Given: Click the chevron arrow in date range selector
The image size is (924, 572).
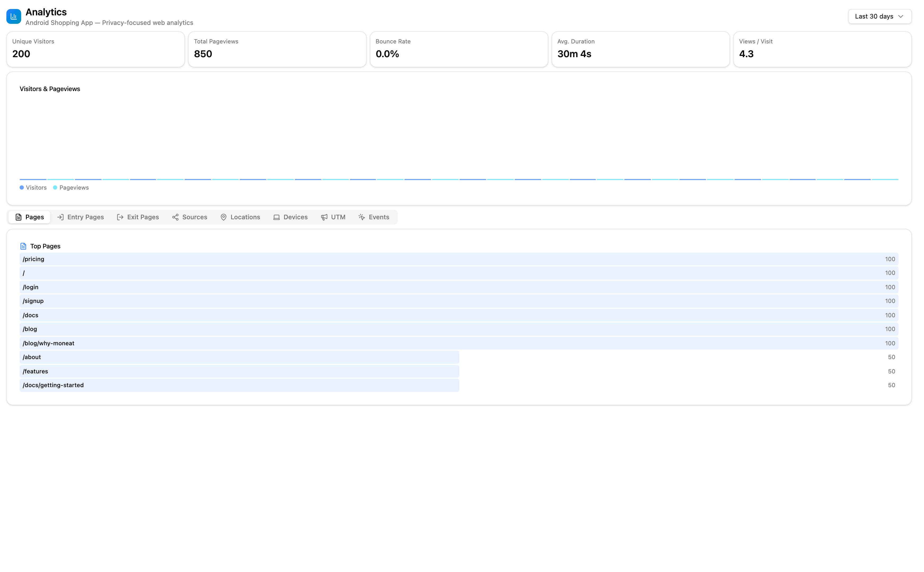Looking at the screenshot, I should click(x=900, y=17).
